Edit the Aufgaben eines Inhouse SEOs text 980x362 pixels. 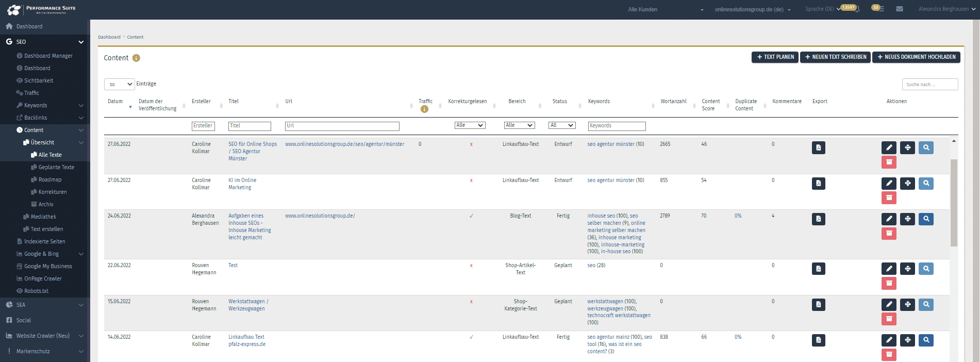[889, 219]
